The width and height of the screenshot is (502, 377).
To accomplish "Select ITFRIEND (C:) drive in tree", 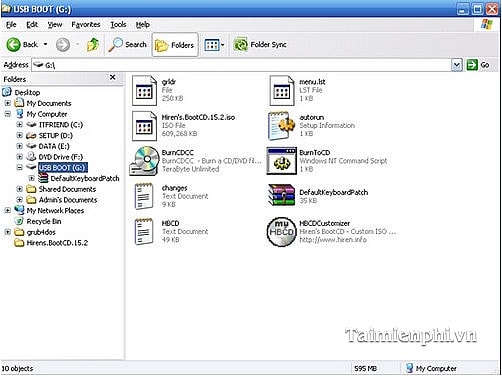I will point(61,125).
